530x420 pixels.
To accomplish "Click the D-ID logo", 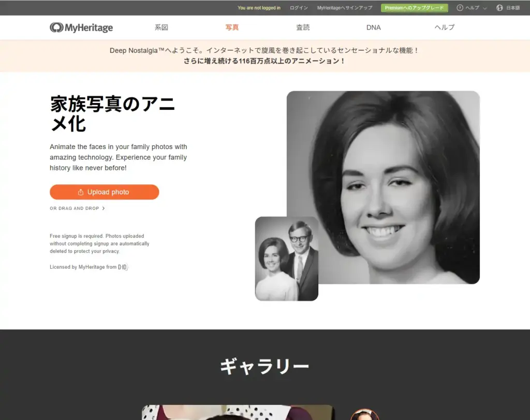I will pyautogui.click(x=123, y=267).
